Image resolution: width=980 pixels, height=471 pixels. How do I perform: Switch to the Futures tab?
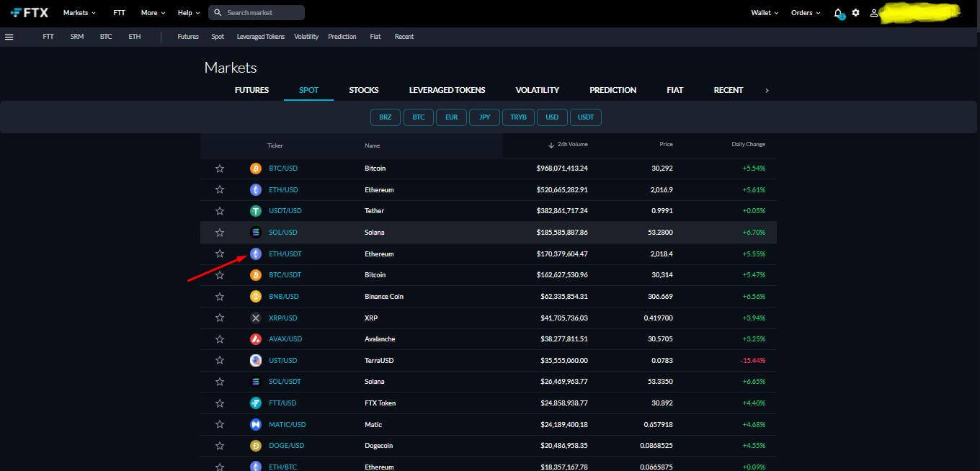[251, 90]
